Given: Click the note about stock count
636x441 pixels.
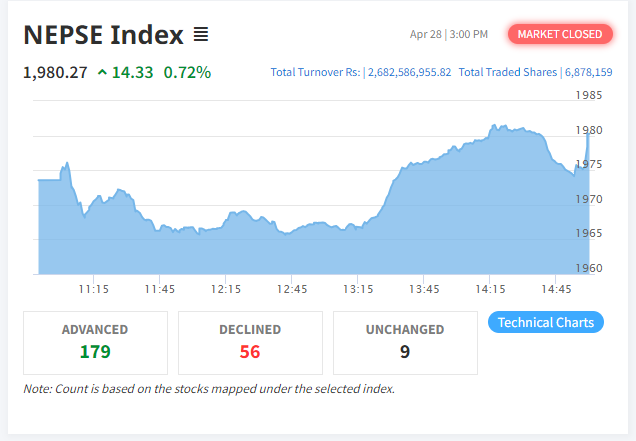Looking at the screenshot, I should (x=209, y=389).
